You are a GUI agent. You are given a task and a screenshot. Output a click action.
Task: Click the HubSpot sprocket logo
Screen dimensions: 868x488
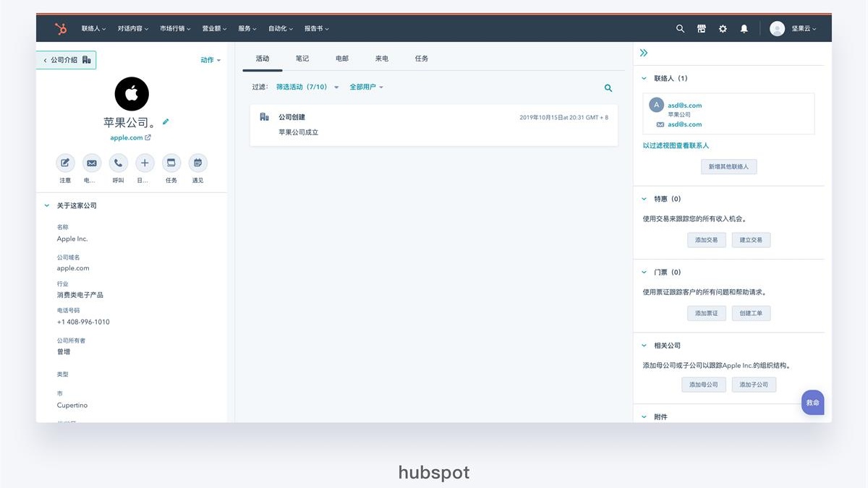(61, 29)
